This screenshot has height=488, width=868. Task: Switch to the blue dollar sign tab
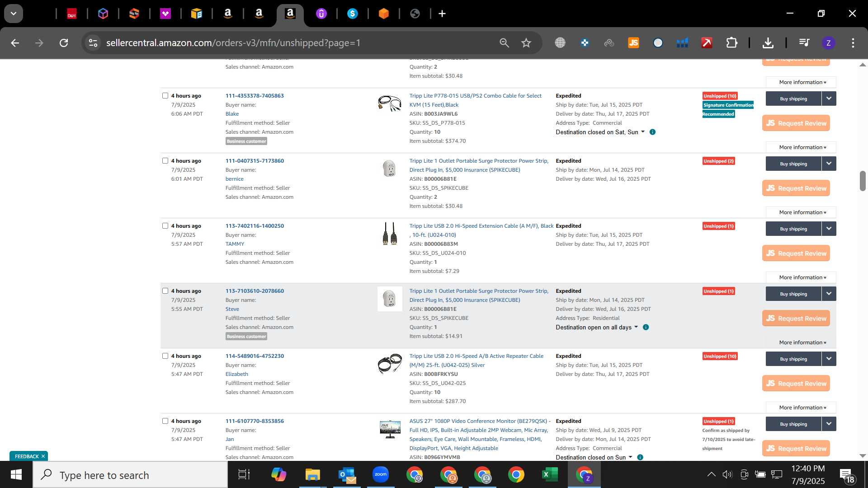(x=353, y=14)
